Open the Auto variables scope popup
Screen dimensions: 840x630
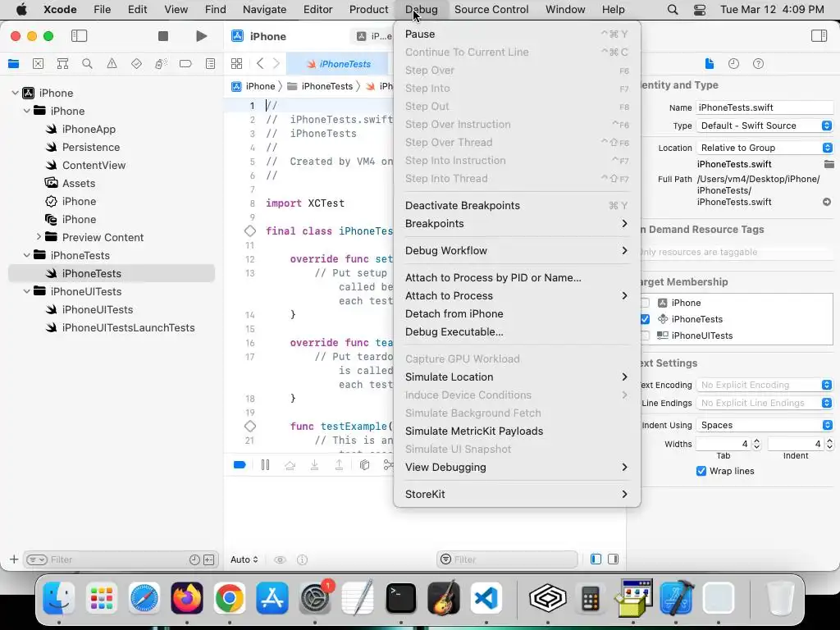click(x=244, y=559)
